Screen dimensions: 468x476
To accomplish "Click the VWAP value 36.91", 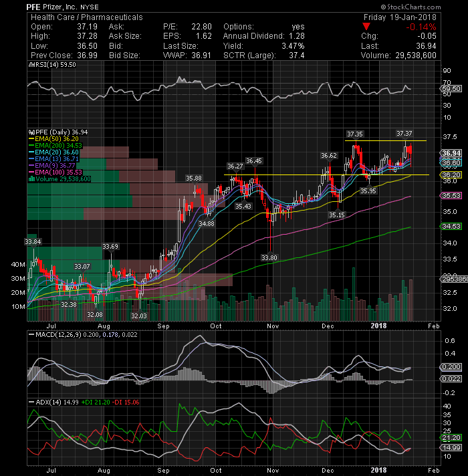I will pos(201,55).
